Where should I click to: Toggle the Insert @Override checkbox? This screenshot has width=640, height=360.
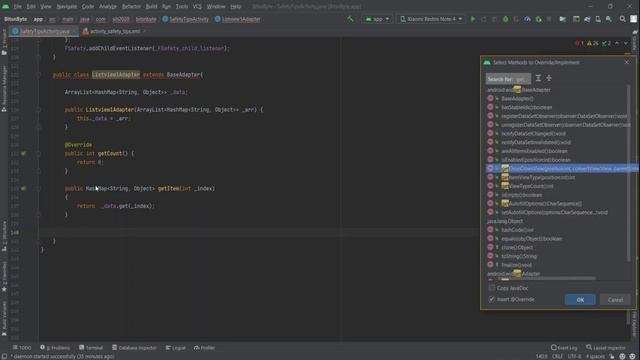tap(492, 299)
